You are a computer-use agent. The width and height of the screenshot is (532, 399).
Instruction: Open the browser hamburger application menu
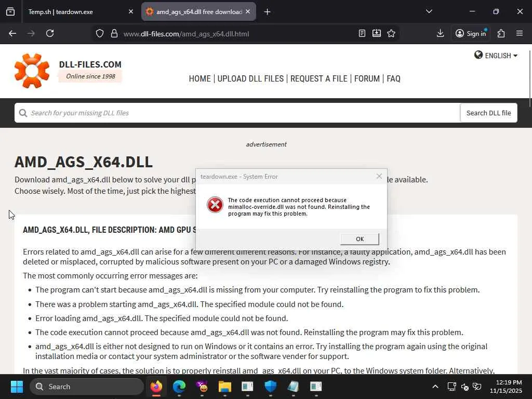(x=520, y=33)
